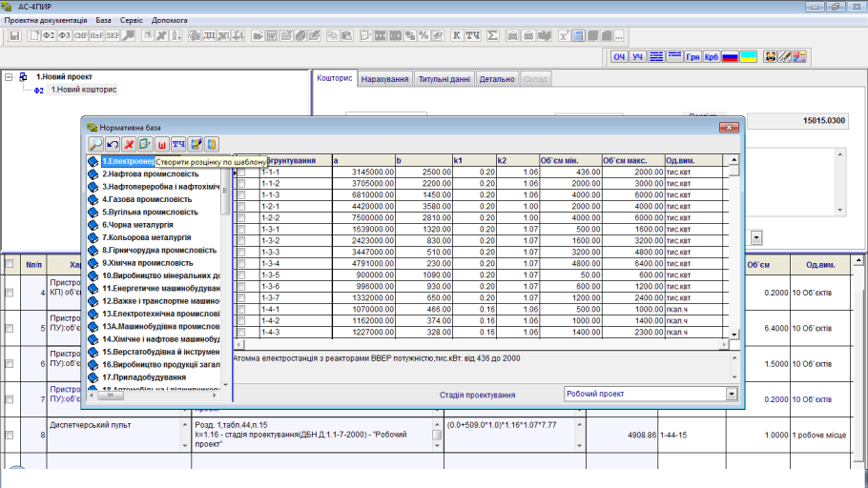Click the blue ТЧ icon in dialog toolbar
Screen dimensions: 868x488
178,144
